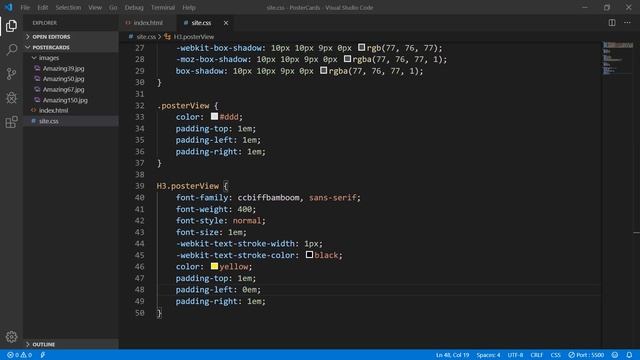The width and height of the screenshot is (640, 360).
Task: Click the Spaces: 4 indentation setting
Action: pos(488,355)
